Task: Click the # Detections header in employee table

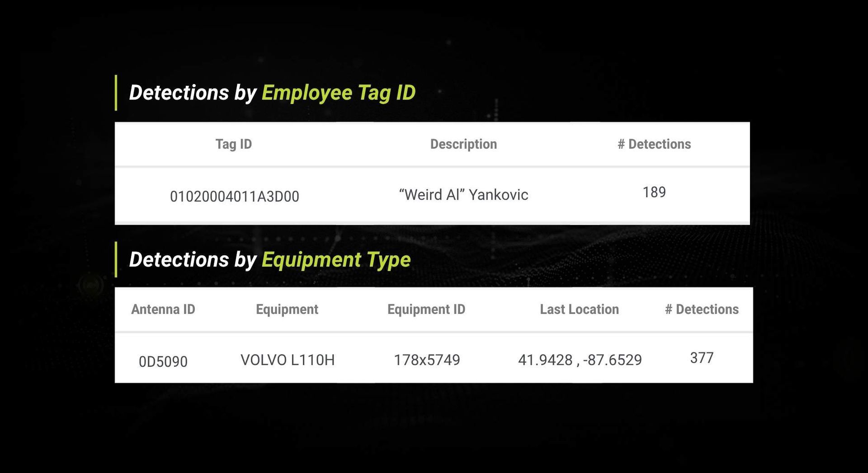Action: [x=654, y=144]
